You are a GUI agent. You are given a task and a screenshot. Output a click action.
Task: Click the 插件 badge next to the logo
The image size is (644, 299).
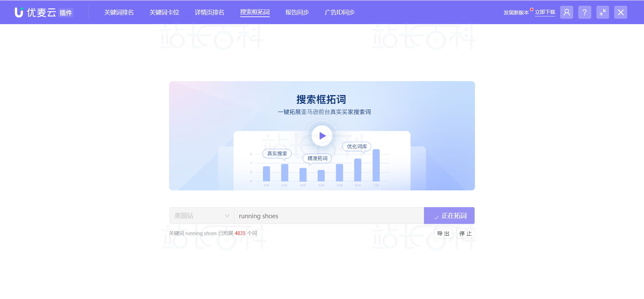pos(66,13)
